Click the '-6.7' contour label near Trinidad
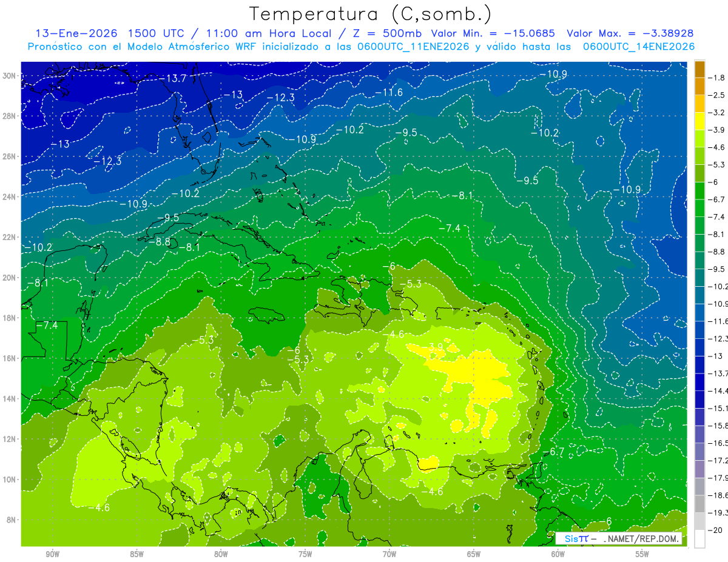728x562 pixels. pos(553,452)
